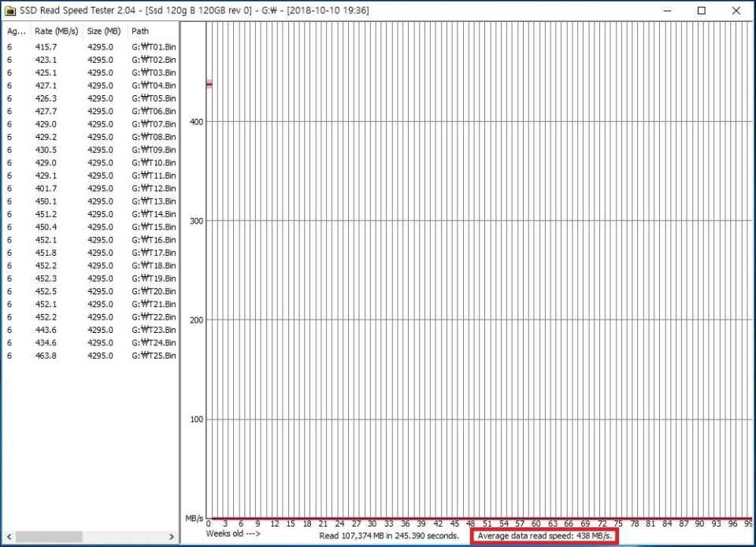Click the path G:₩T02.Bin
Viewport: 756px width, 547px height.
[154, 60]
